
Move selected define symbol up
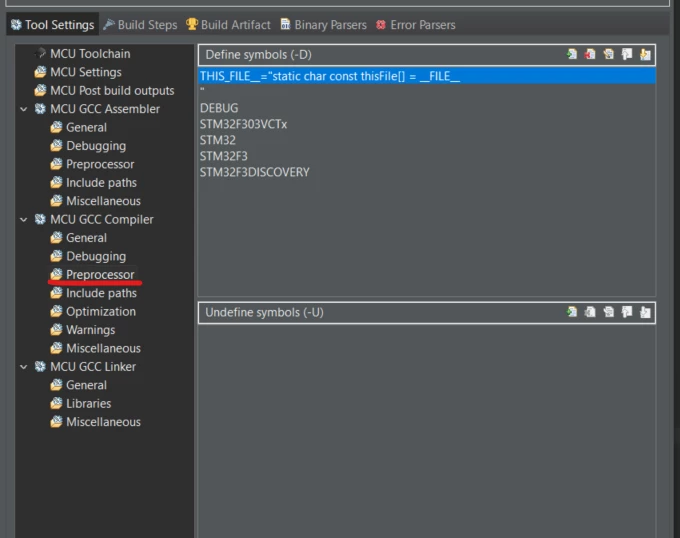point(627,54)
